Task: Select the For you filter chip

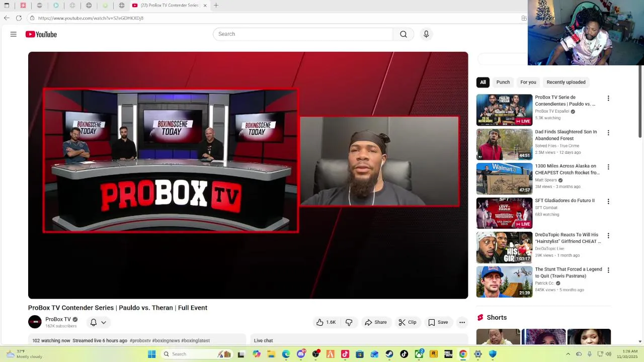Action: click(x=528, y=82)
